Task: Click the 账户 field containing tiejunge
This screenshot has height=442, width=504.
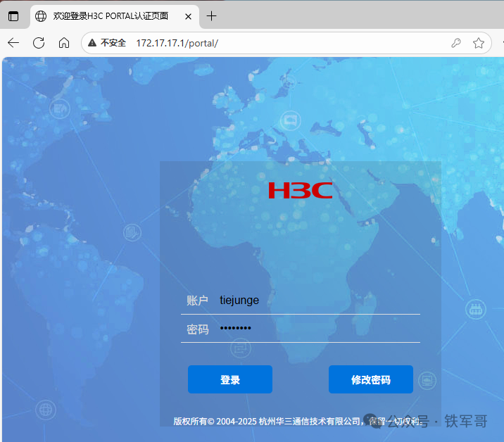Action: coord(317,301)
